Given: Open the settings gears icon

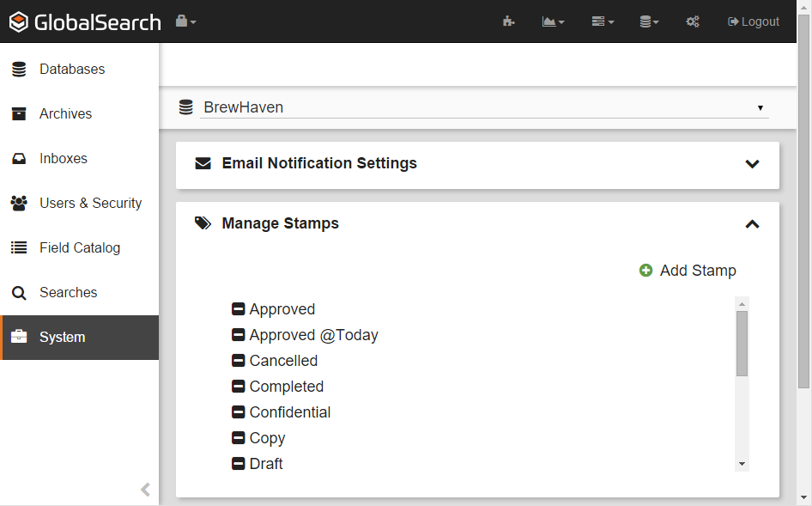Looking at the screenshot, I should [x=693, y=21].
